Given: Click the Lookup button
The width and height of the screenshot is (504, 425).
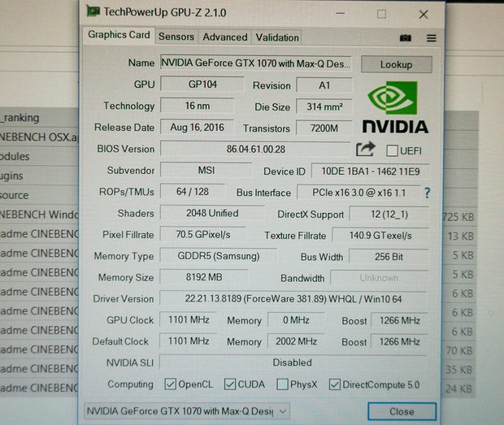Looking at the screenshot, I should (397, 64).
